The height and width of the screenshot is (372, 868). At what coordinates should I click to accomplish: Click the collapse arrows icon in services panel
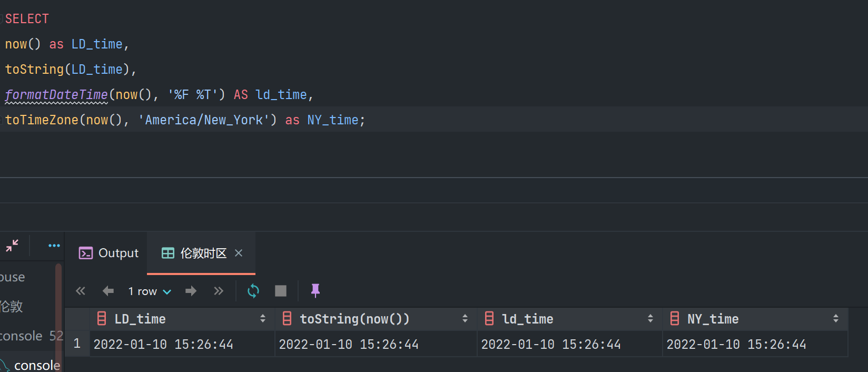[12, 246]
